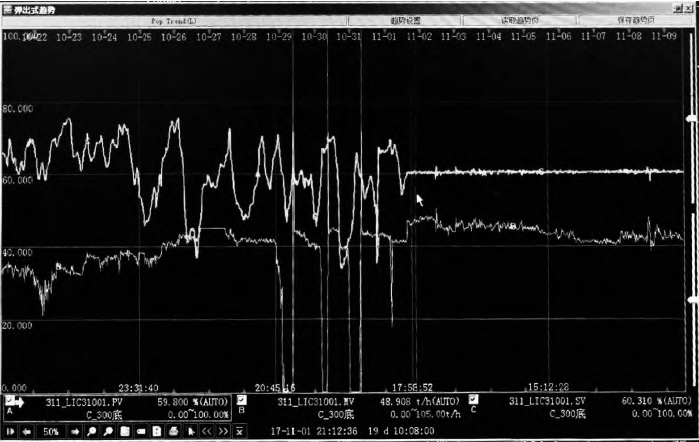
Task: Toggle pen B checkbox for 311_LIC31001.MV
Action: pos(240,398)
